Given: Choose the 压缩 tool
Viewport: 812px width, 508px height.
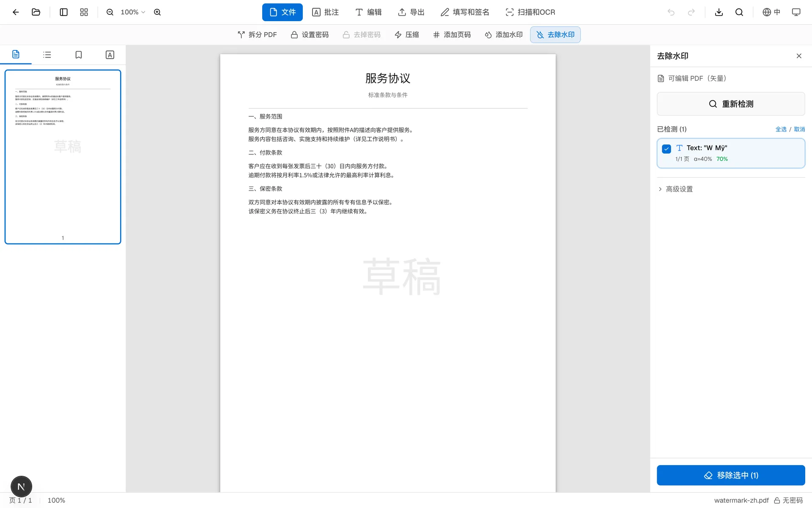Looking at the screenshot, I should tap(406, 35).
